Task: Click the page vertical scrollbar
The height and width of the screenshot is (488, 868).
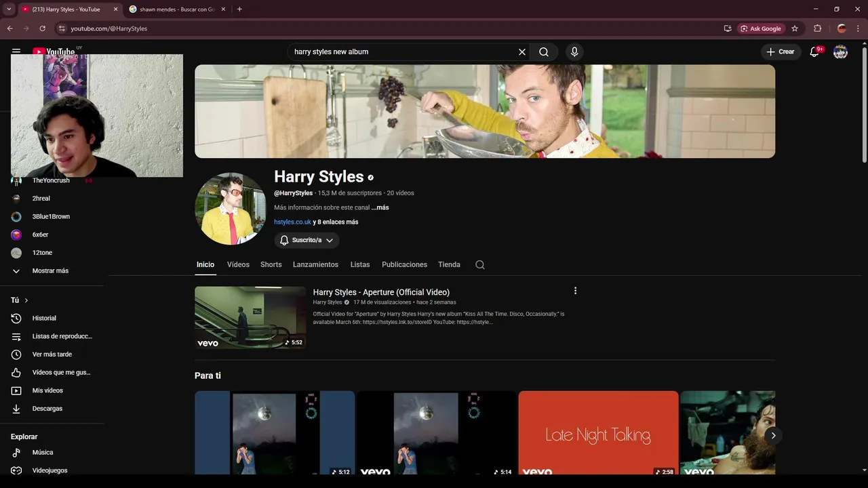Action: 864,105
